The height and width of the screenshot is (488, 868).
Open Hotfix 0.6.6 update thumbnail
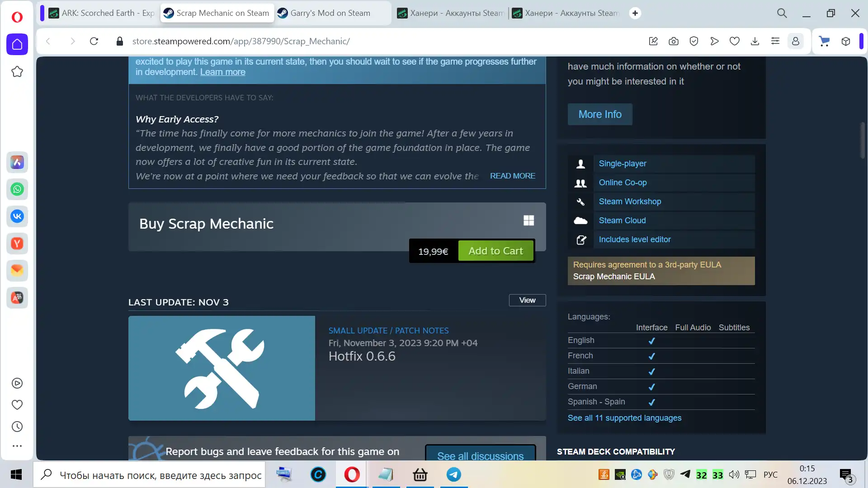point(222,368)
